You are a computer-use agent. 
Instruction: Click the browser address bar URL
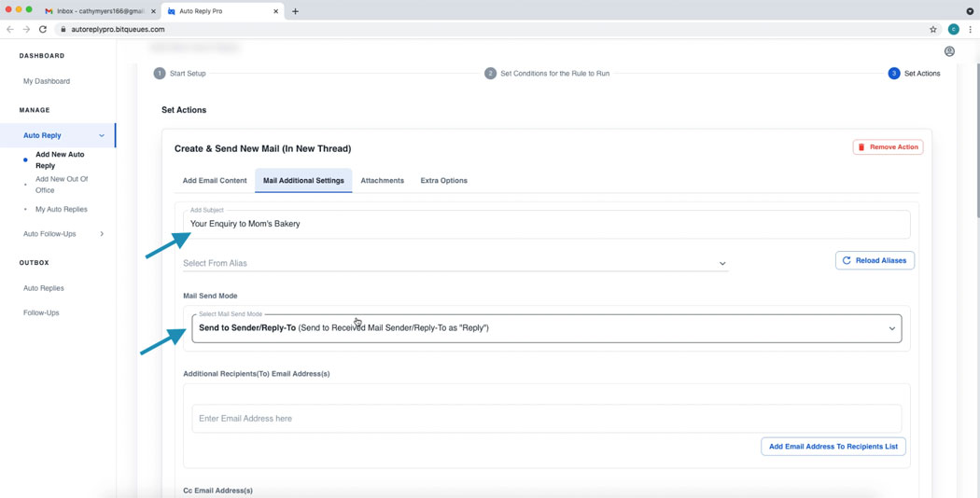(118, 29)
